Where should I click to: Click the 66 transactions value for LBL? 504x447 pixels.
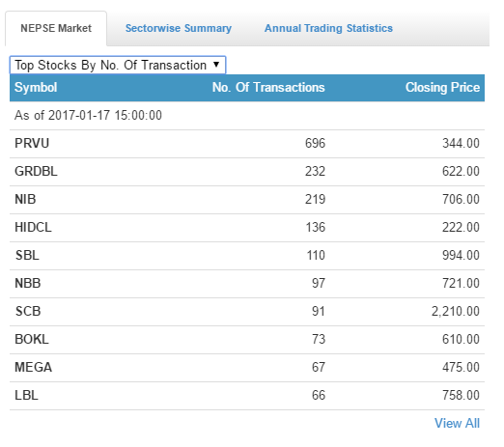click(319, 396)
